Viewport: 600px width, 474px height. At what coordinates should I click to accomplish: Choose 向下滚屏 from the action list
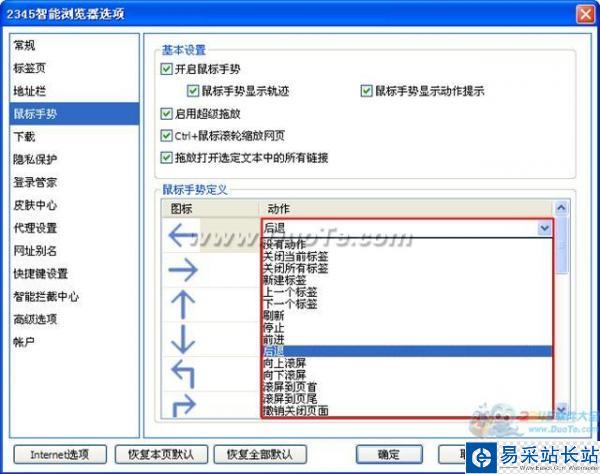pyautogui.click(x=407, y=375)
